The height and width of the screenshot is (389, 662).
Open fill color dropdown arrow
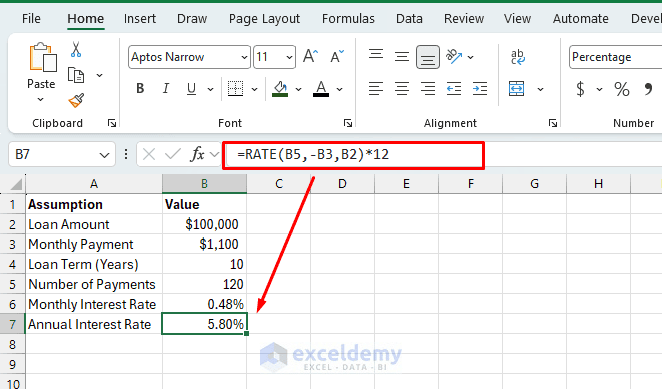click(298, 89)
